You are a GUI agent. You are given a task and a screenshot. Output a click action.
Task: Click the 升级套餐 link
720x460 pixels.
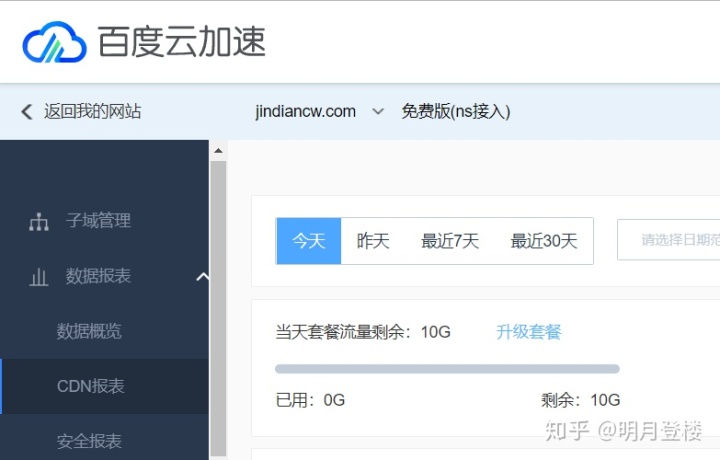[x=529, y=331]
